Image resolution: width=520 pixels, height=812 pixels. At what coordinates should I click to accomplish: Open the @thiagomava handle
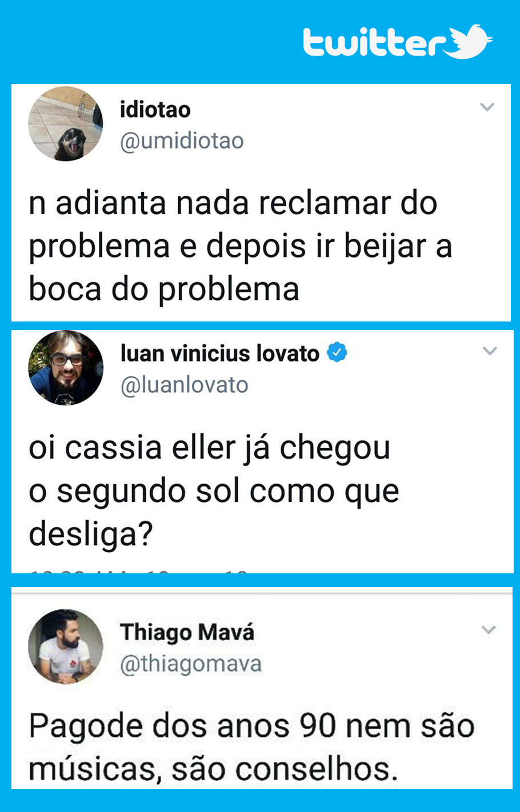191,664
